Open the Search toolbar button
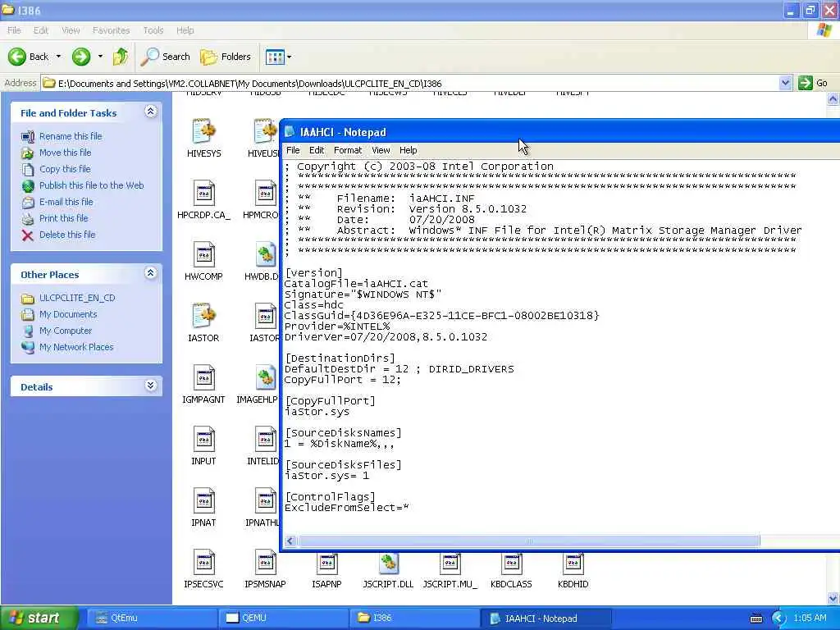Viewport: 840px width, 630px height. tap(166, 57)
